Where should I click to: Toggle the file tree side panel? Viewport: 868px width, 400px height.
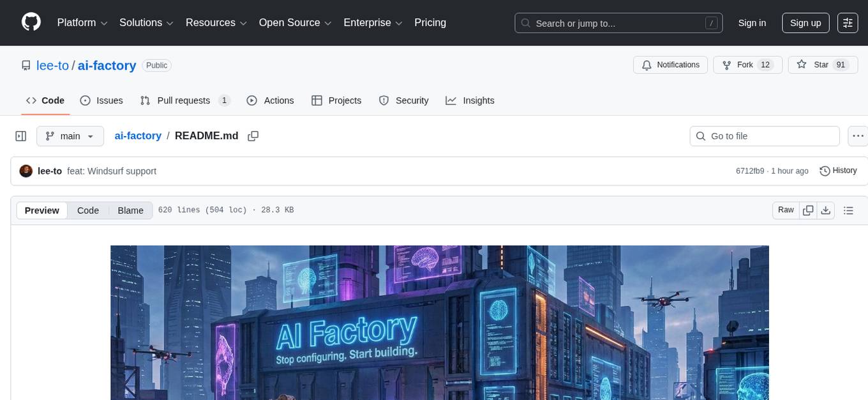(x=20, y=135)
